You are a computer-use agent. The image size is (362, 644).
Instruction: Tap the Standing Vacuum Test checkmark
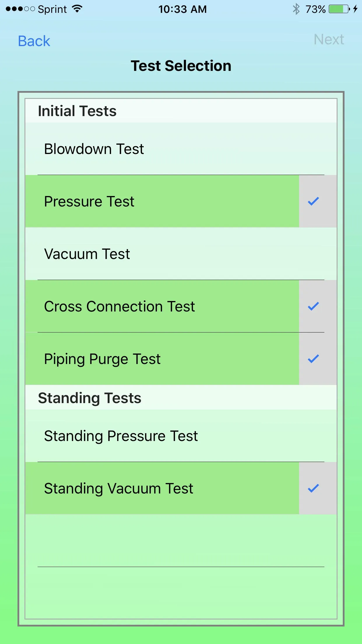pyautogui.click(x=313, y=488)
